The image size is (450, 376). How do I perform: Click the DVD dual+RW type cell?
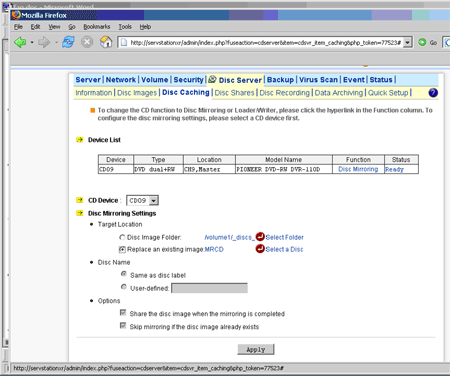click(158, 169)
